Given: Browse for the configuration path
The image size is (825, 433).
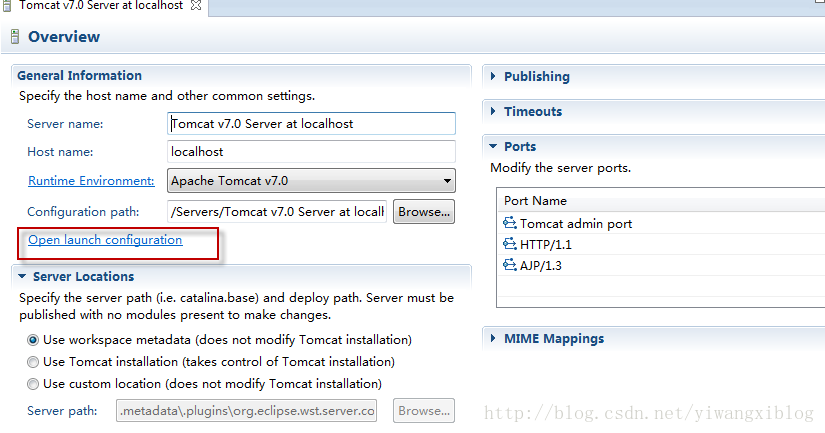Looking at the screenshot, I should tap(424, 212).
